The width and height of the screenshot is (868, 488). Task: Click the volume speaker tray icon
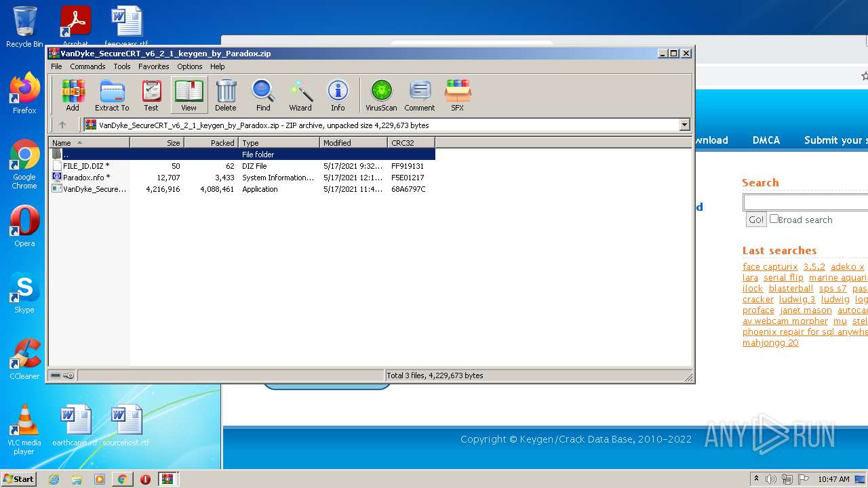(771, 479)
